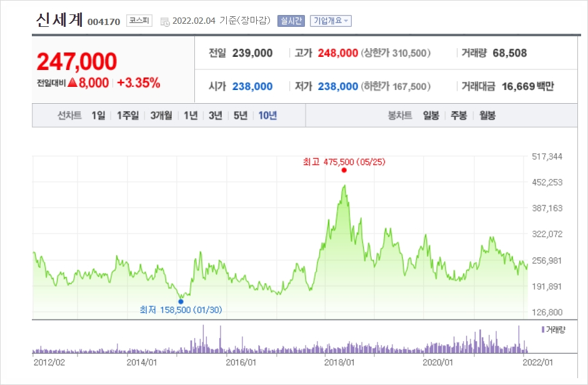This screenshot has width=588, height=385.
Task: Click the 봉차트 label
Action: pyautogui.click(x=400, y=116)
